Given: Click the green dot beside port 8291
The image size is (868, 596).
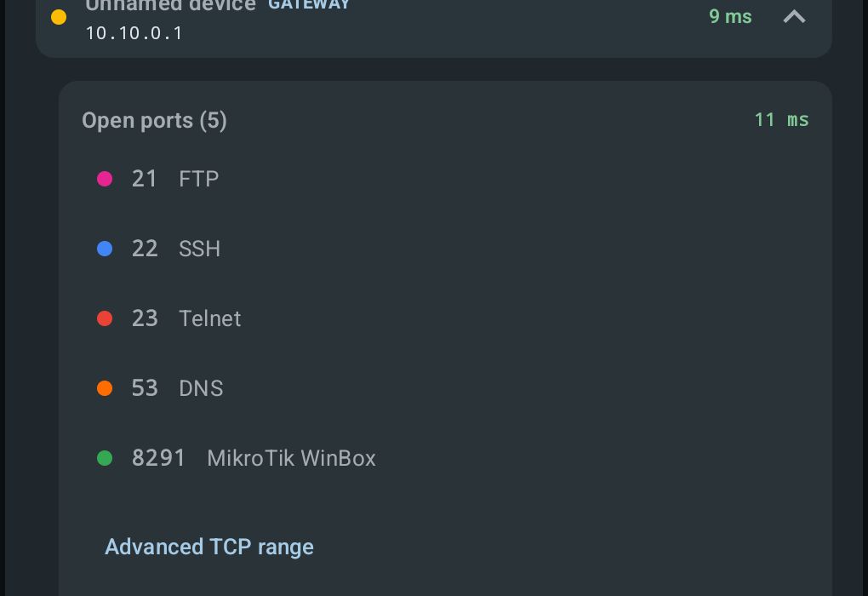Looking at the screenshot, I should pyautogui.click(x=105, y=458).
